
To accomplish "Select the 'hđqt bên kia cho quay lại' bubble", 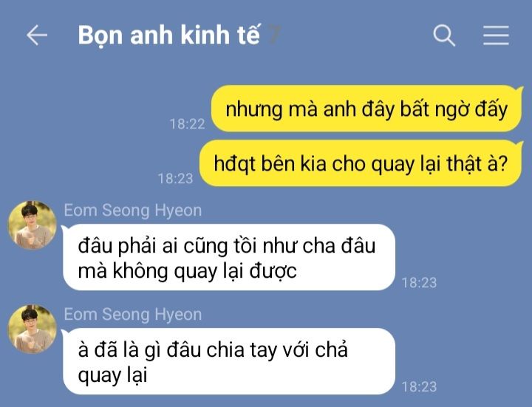I will click(x=361, y=163).
